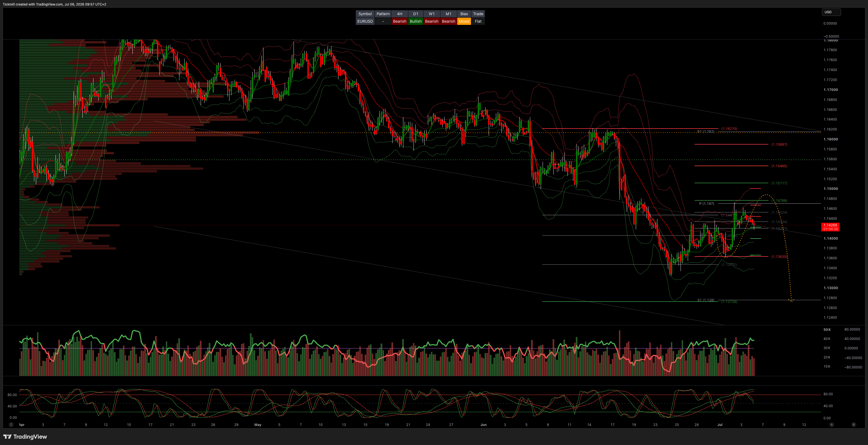Image resolution: width=868 pixels, height=445 pixels.
Task: Click the May date marker on the time axis
Action: click(258, 425)
